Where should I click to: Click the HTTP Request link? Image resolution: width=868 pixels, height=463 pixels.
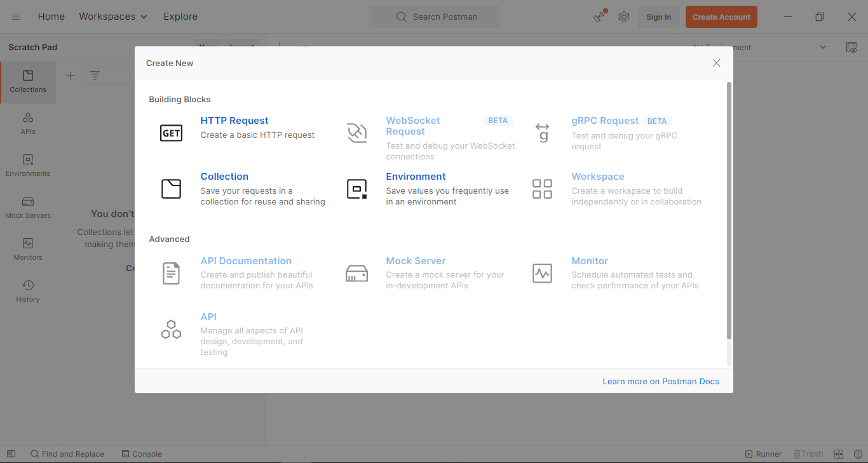[234, 121]
